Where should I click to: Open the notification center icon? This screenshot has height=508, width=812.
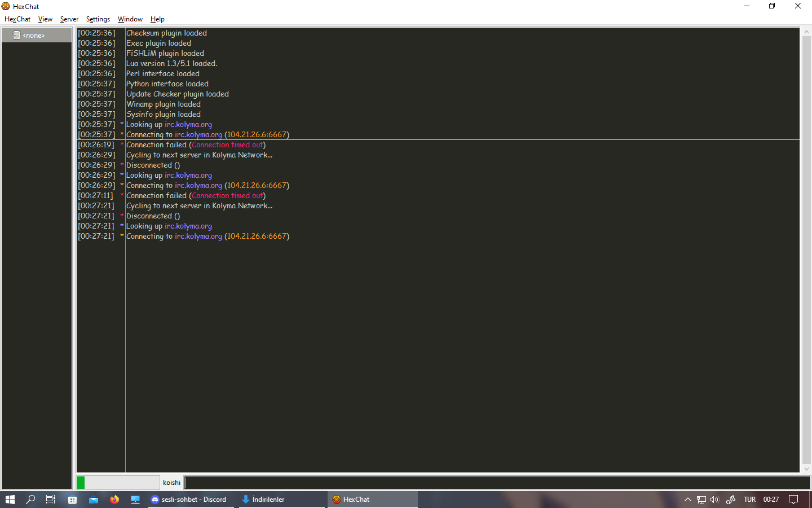tap(793, 500)
